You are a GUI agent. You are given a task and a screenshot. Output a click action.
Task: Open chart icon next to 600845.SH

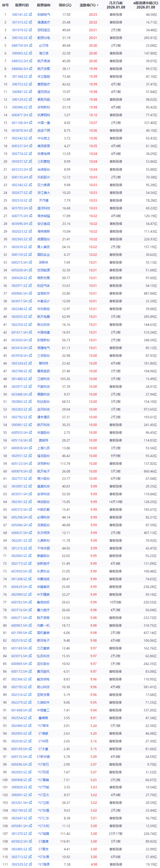31,294
